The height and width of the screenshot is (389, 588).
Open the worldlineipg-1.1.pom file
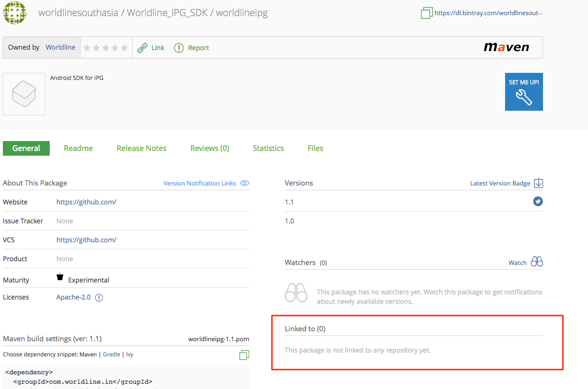click(x=218, y=339)
